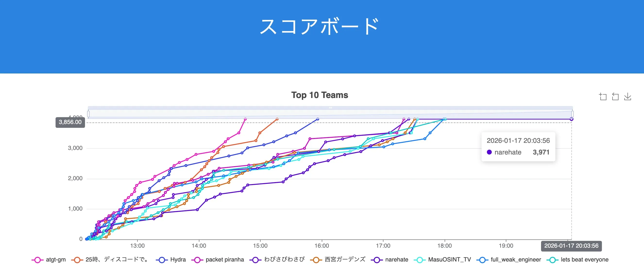Hide the MasuOSINT_TV series
This screenshot has width=644, height=277.
tap(442, 260)
